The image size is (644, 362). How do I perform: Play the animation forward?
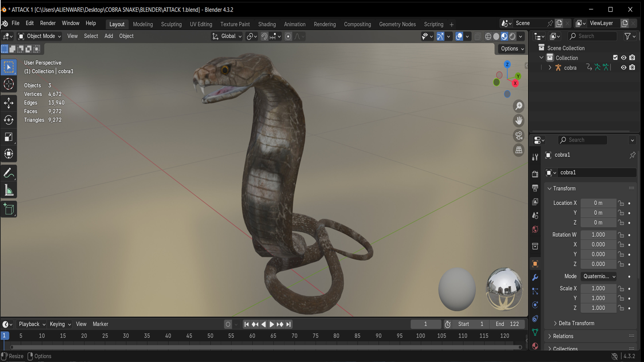pos(272,324)
